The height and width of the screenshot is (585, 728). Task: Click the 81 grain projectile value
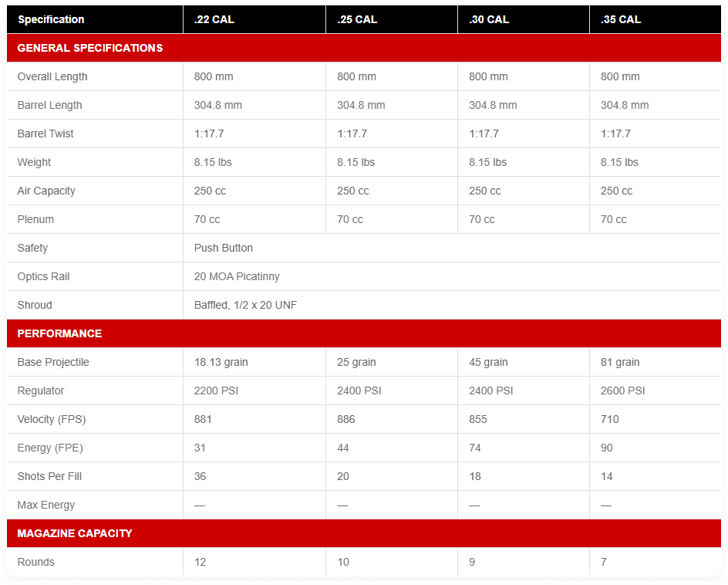point(620,363)
